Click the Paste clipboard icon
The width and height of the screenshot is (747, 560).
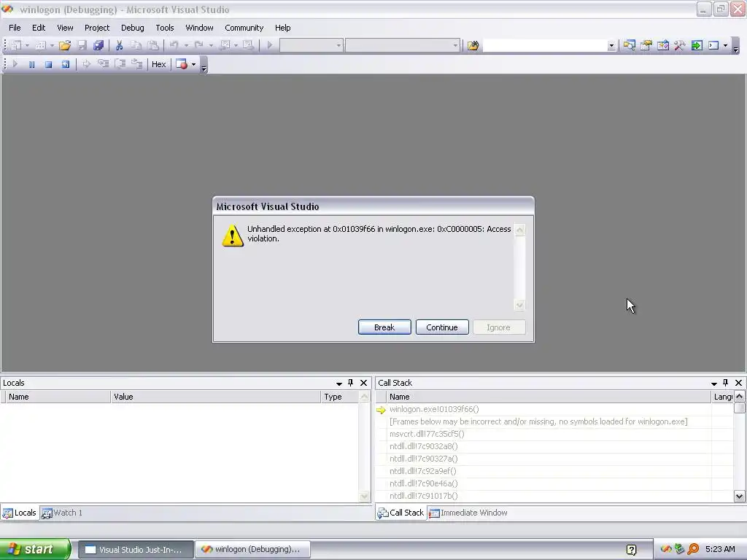coord(153,45)
